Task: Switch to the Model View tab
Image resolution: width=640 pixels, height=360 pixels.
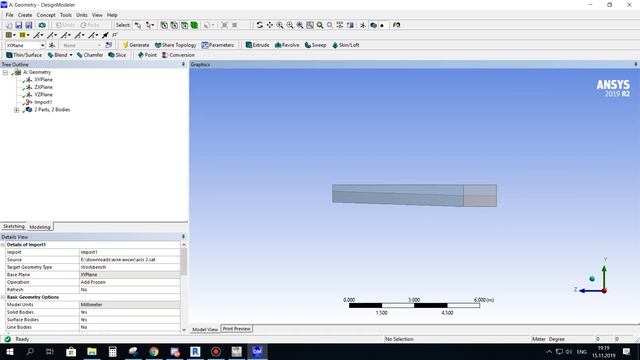Action: (x=205, y=329)
